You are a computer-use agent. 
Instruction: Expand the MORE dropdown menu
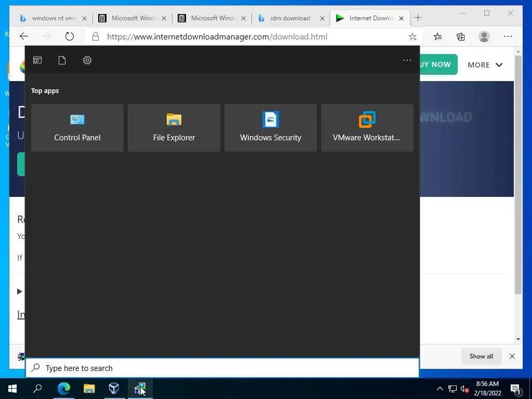pos(485,65)
